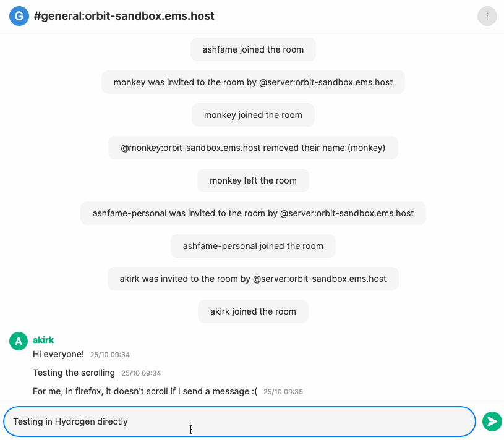
Task: Click the send button to post the draft
Action: click(492, 421)
